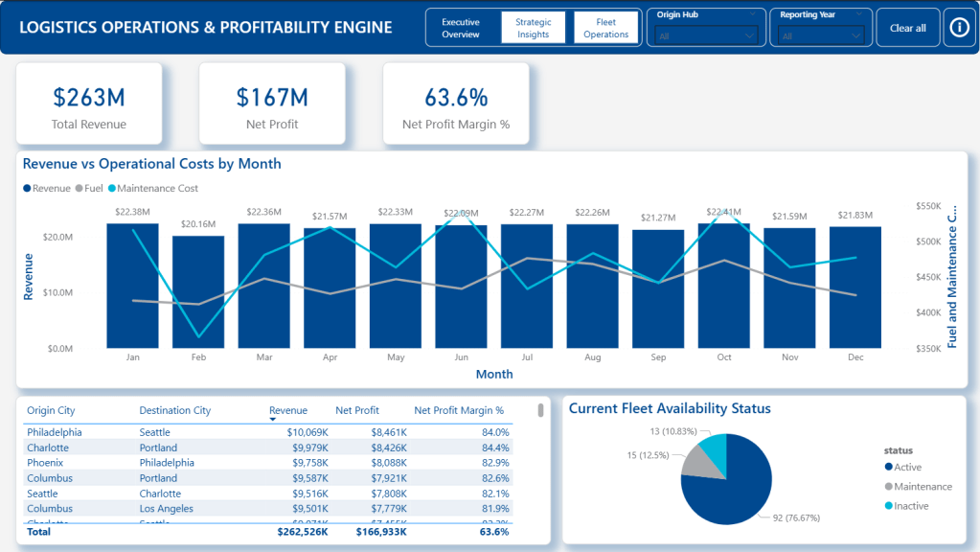
Task: Open the Strategic Insights tab
Action: tap(534, 28)
